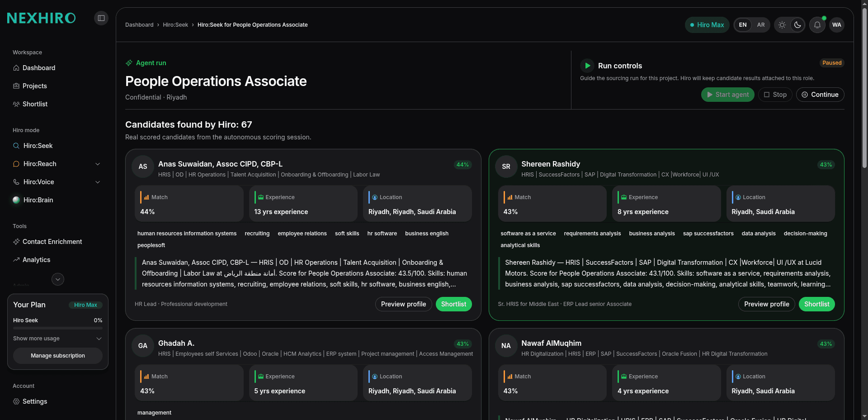Viewport: 868px width, 420px height.
Task: Stop the agent run
Action: point(775,95)
